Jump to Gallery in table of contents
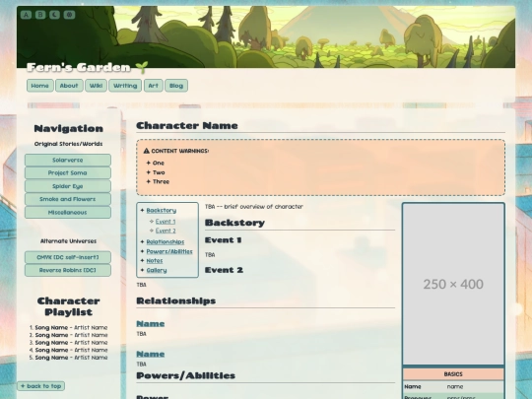 [157, 270]
